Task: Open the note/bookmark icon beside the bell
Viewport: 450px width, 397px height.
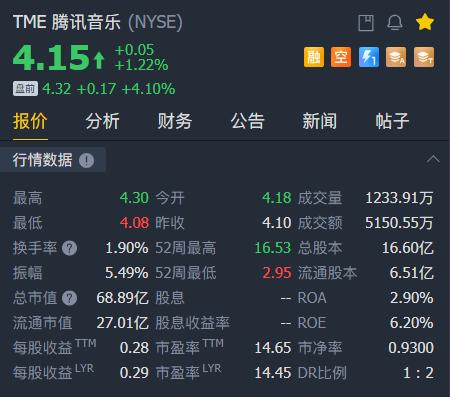Action: coord(366,23)
